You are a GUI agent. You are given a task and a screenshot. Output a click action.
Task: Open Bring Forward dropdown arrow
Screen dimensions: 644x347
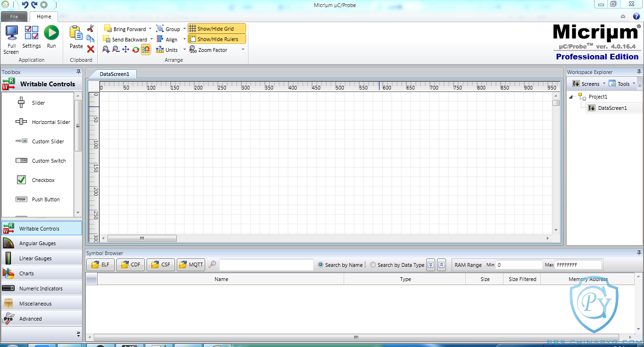coord(150,29)
